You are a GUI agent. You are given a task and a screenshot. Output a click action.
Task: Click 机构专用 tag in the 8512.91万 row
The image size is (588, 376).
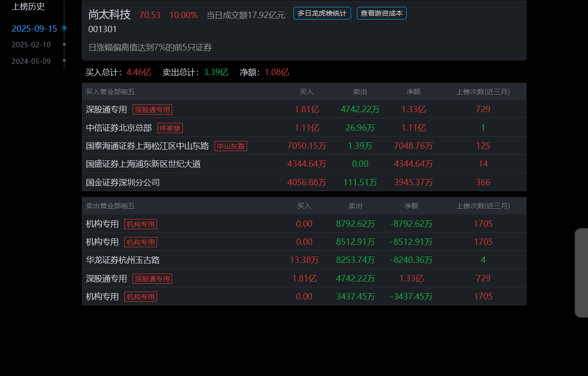click(x=140, y=242)
